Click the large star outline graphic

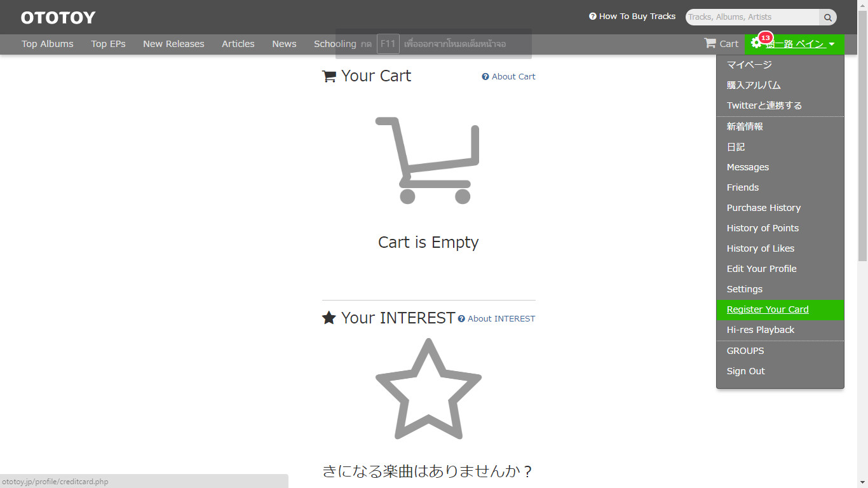click(428, 389)
